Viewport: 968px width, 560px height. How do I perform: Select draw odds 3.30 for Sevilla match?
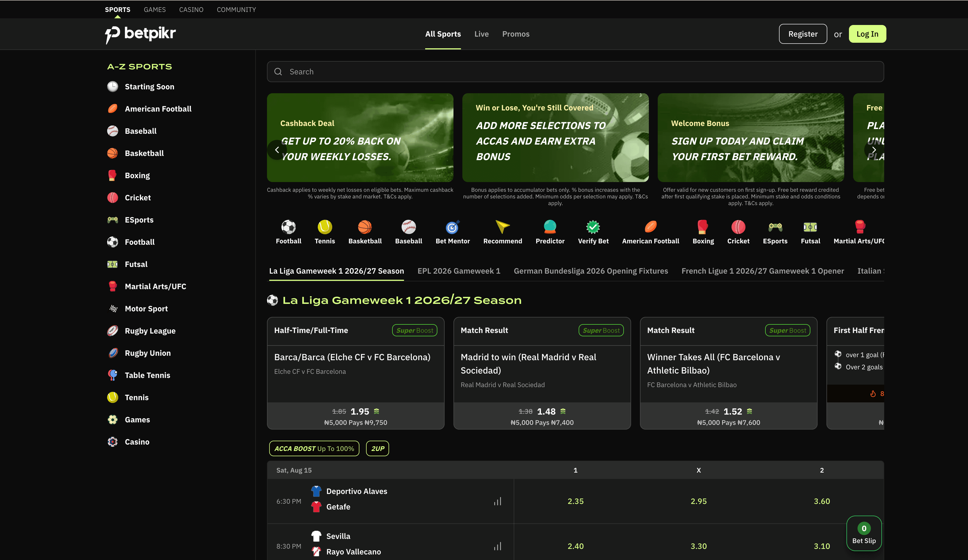(698, 546)
